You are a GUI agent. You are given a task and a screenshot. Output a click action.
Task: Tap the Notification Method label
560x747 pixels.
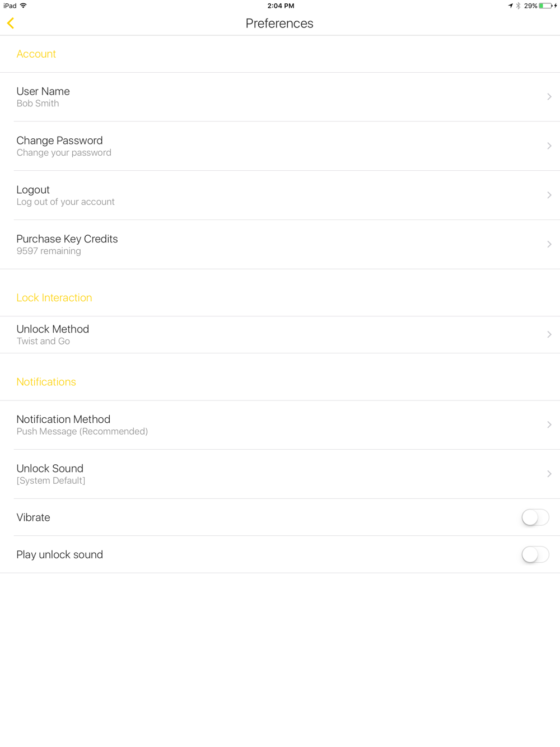click(x=63, y=419)
